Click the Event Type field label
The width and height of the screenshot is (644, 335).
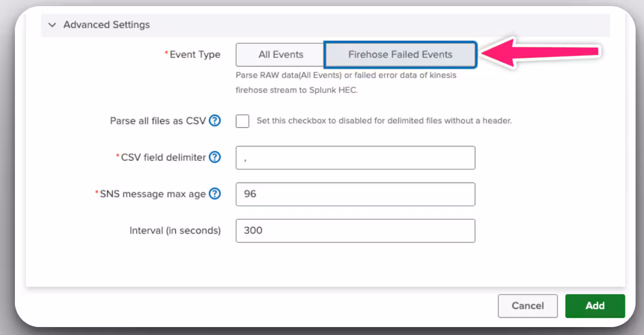(x=195, y=55)
